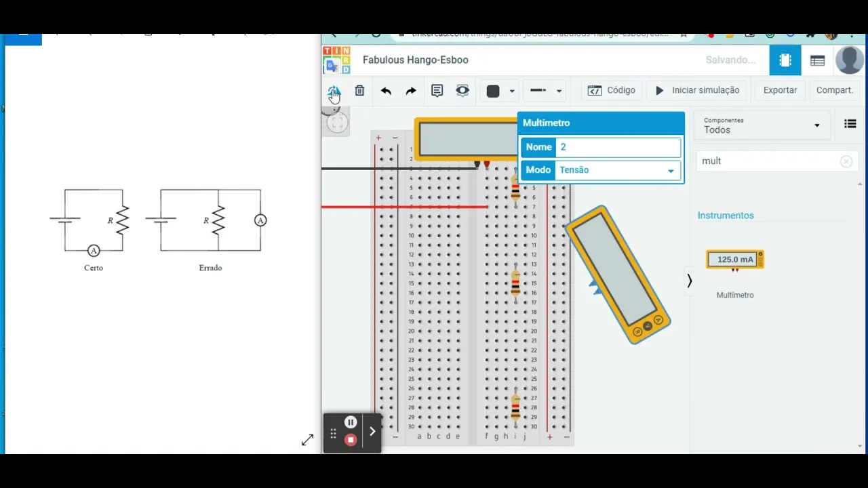Open Componentes Todos dropdown
The width and height of the screenshot is (868, 488).
click(762, 125)
